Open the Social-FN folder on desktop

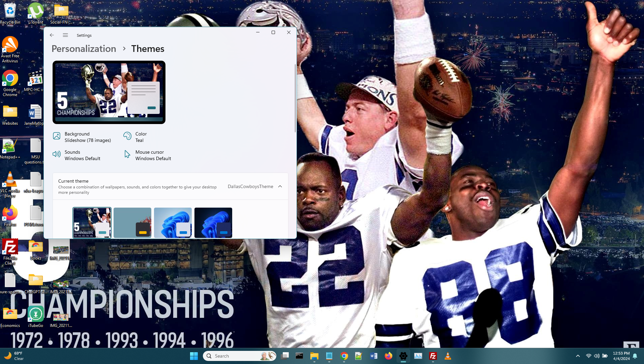coord(61,13)
